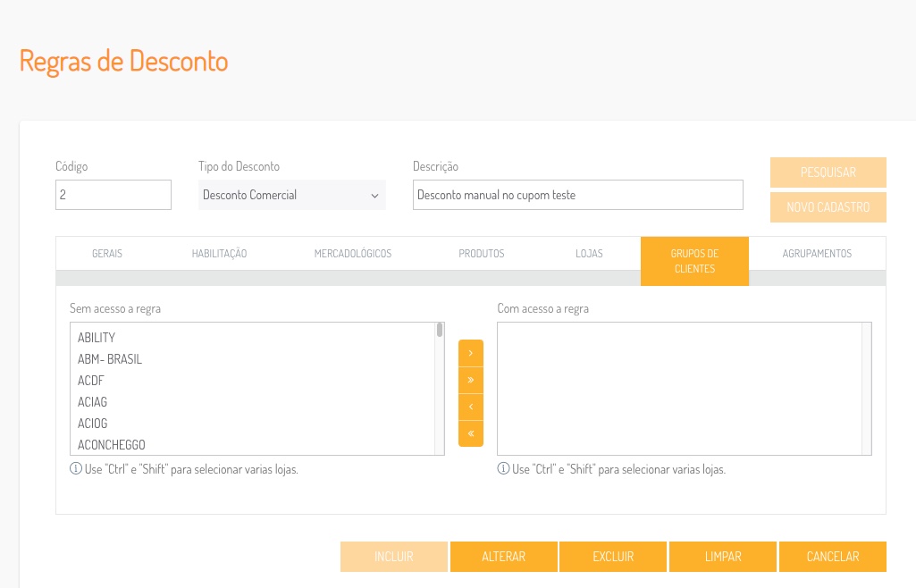Switch to the Gerais tab
Screen dimensions: 916x588
pyautogui.click(x=107, y=253)
